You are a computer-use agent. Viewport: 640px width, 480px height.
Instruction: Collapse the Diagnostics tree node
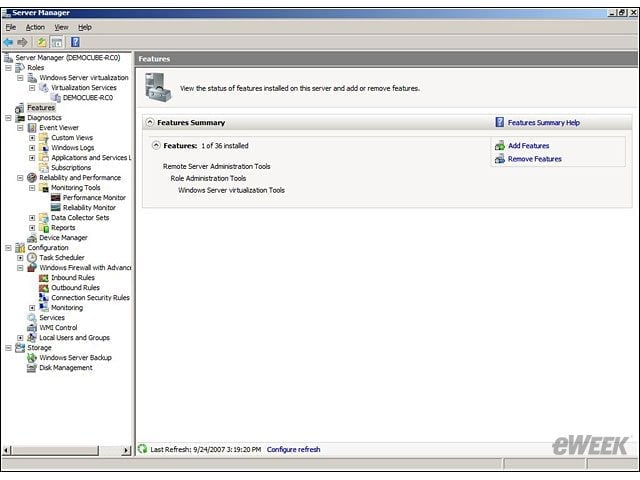pos(8,118)
